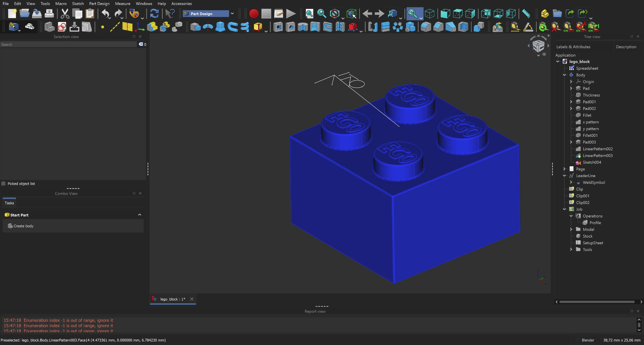Click the Selection view Search field
Viewport: 644px width, 345px height.
[68, 45]
